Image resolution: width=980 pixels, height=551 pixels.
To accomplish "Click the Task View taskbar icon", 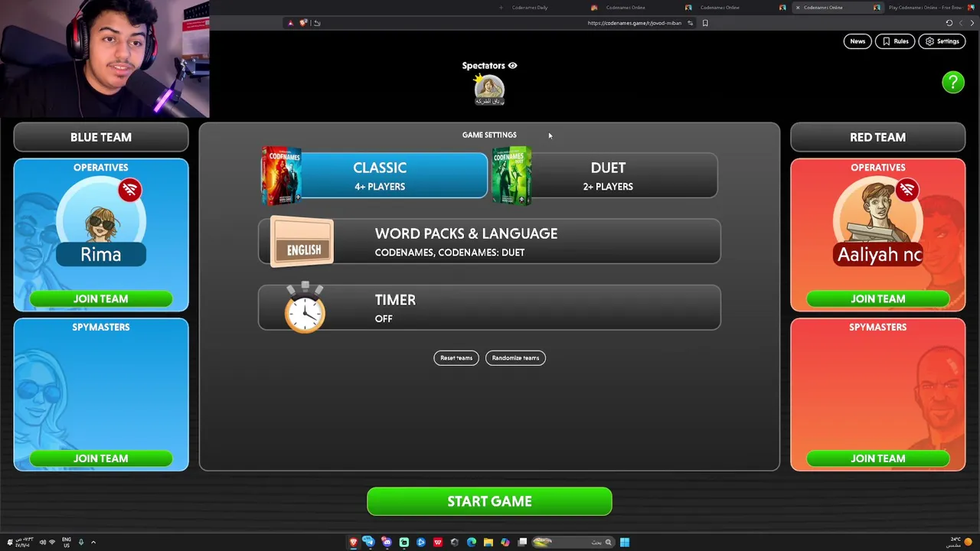I will click(x=522, y=542).
